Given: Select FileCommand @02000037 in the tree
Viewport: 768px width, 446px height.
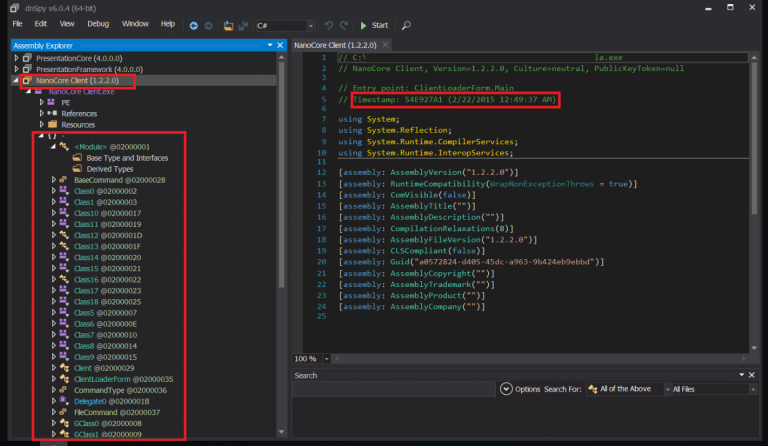Looking at the screenshot, I should pos(117,412).
